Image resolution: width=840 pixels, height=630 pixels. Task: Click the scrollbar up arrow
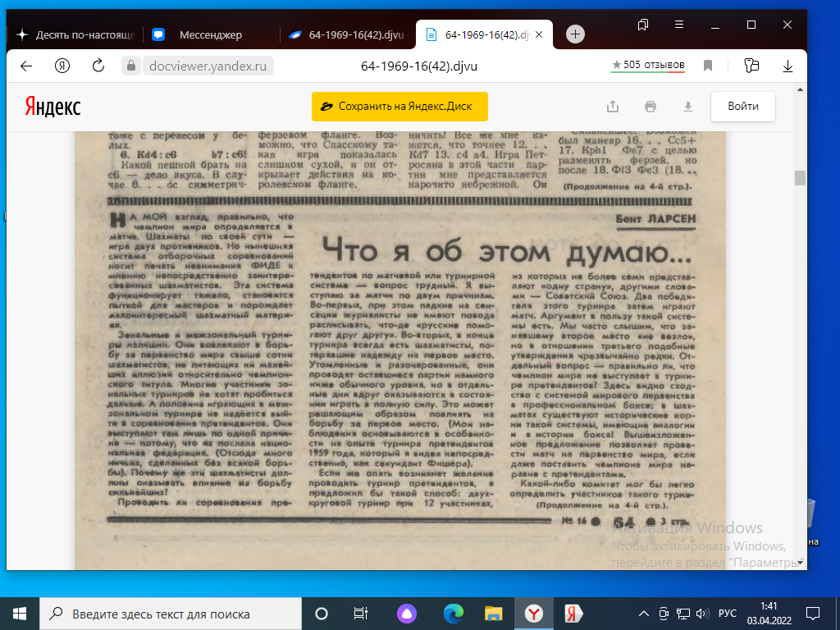pos(800,89)
